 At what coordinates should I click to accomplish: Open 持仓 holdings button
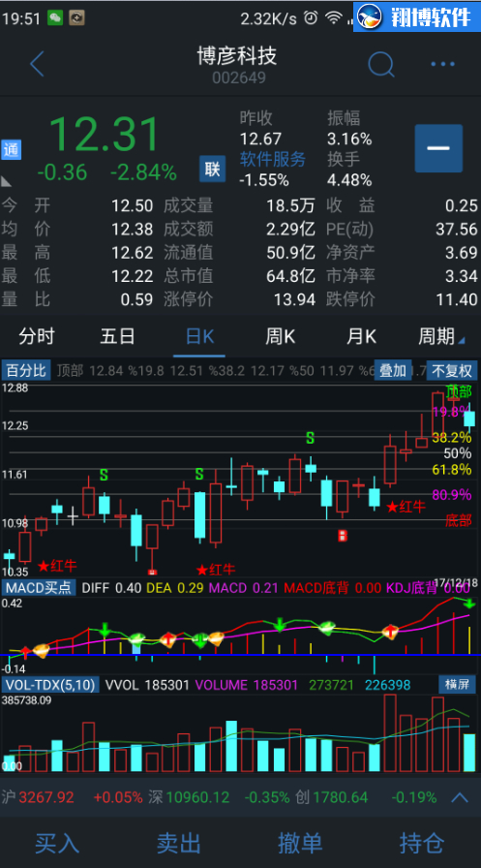pyautogui.click(x=422, y=843)
